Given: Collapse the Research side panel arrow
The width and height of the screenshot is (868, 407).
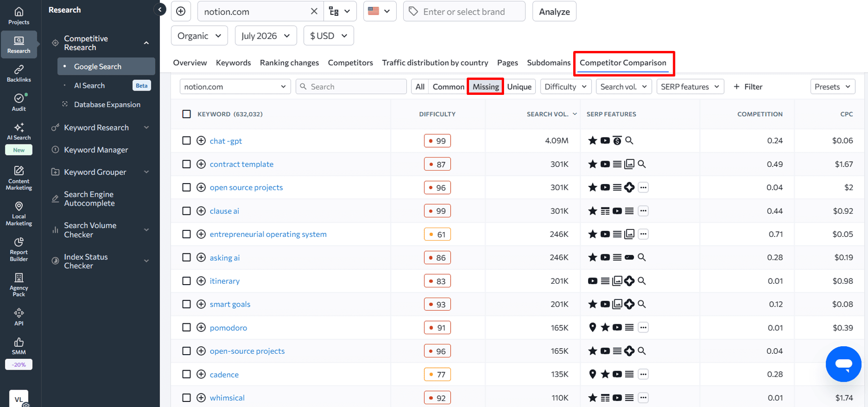Looking at the screenshot, I should click(160, 9).
